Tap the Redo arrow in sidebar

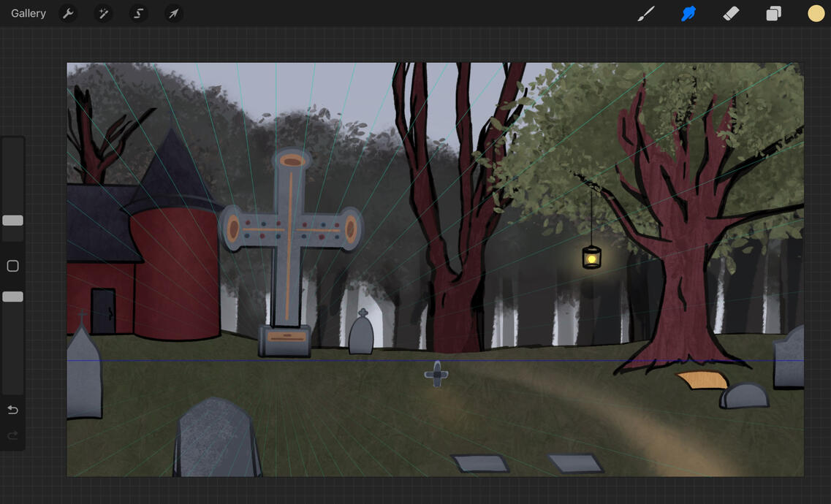pos(12,435)
